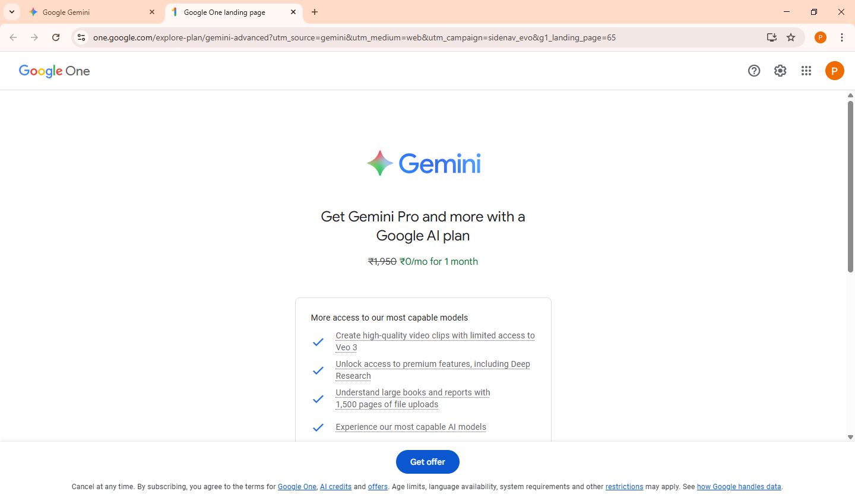
Task: Minimize the Chrome window
Action: point(787,12)
